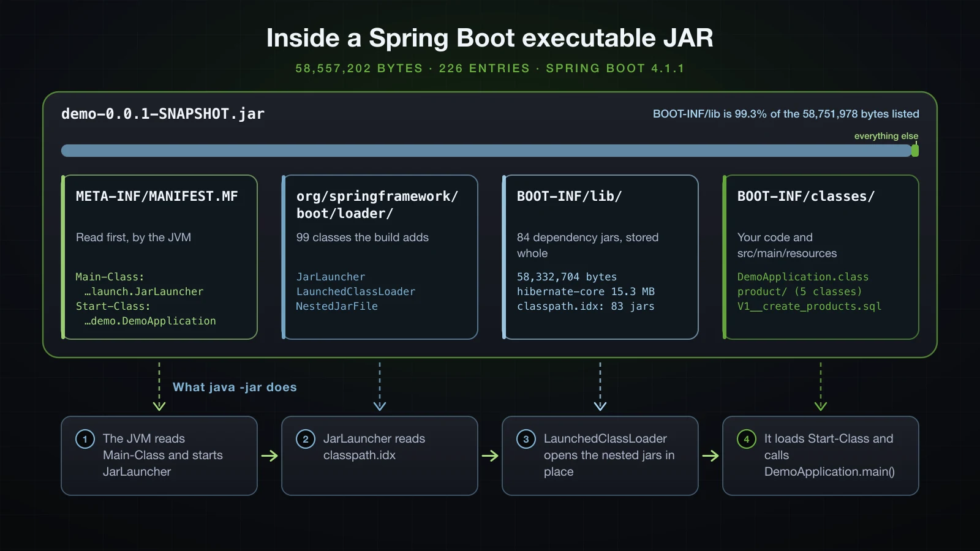Click 'BOOT-INF/lib is 99.3% of the 58,751,978 bytes listed'
980x551 pixels.
coord(786,114)
